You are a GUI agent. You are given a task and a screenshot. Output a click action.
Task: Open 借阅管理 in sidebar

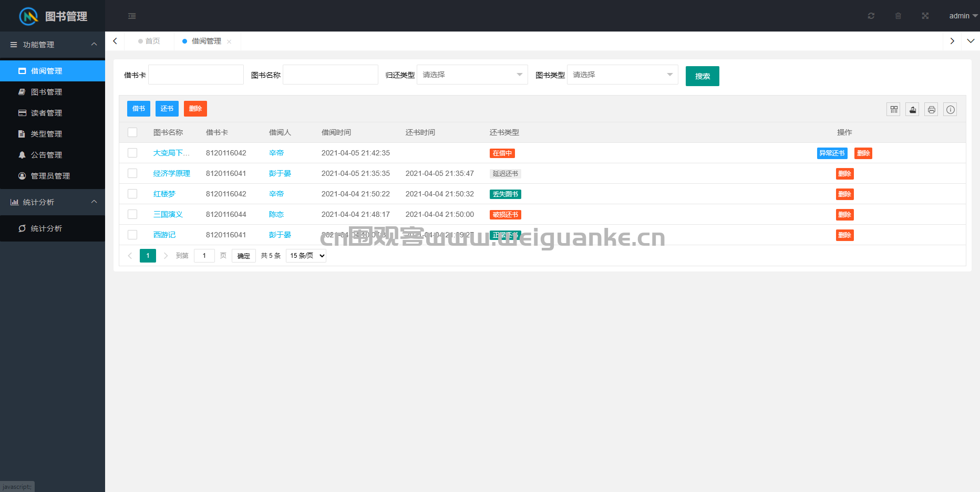pos(53,71)
